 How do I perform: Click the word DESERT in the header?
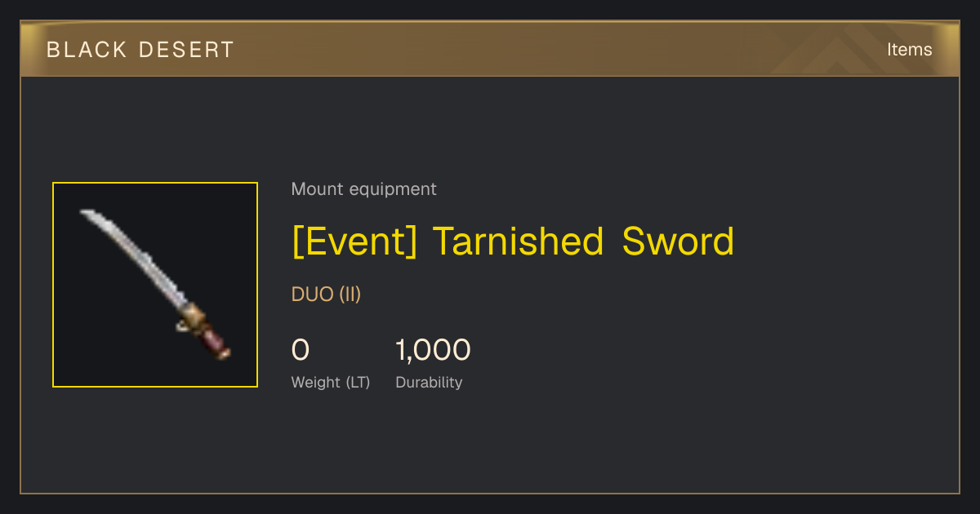(x=186, y=50)
